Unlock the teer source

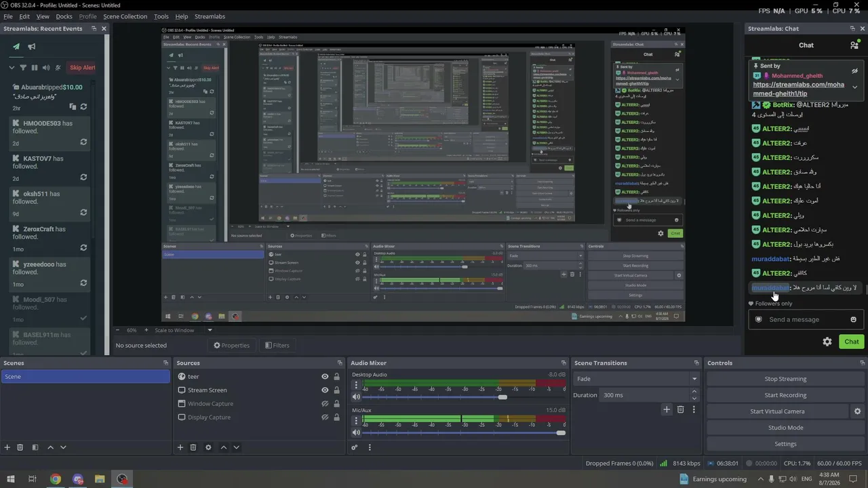(x=336, y=377)
